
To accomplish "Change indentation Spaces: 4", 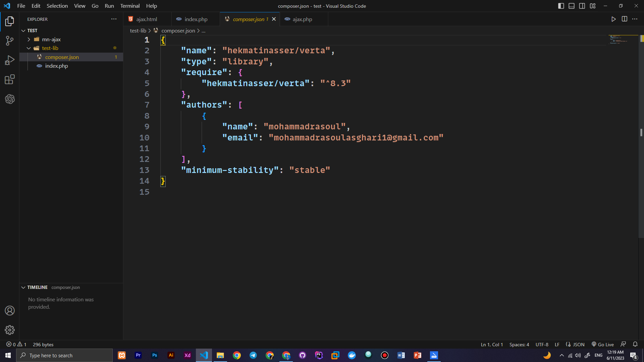I will tap(519, 345).
